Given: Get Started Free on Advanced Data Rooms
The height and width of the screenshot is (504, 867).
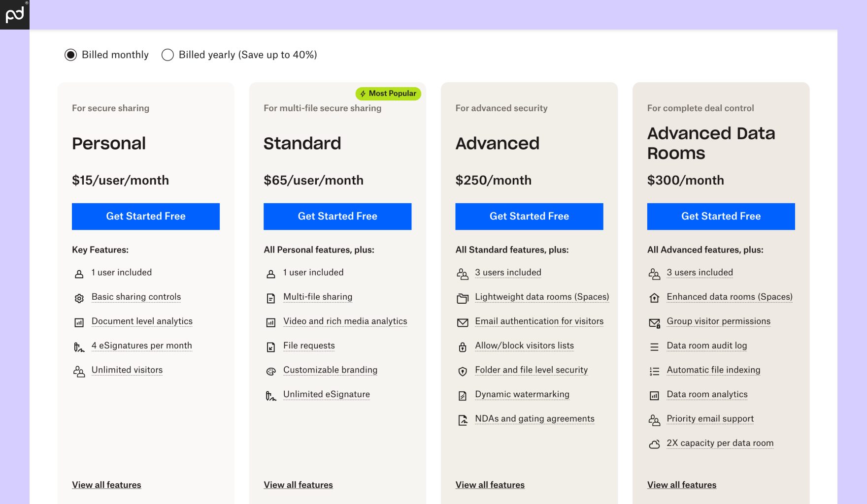Looking at the screenshot, I should 721,216.
